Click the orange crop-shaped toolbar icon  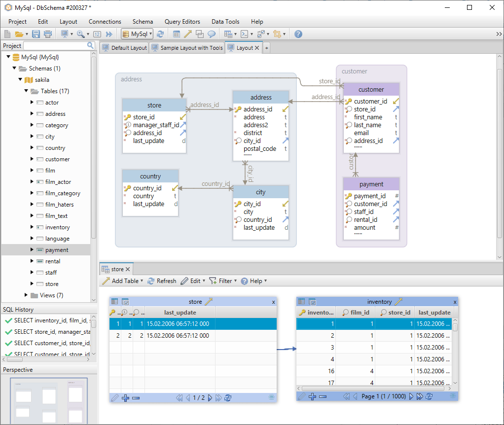pos(277,34)
